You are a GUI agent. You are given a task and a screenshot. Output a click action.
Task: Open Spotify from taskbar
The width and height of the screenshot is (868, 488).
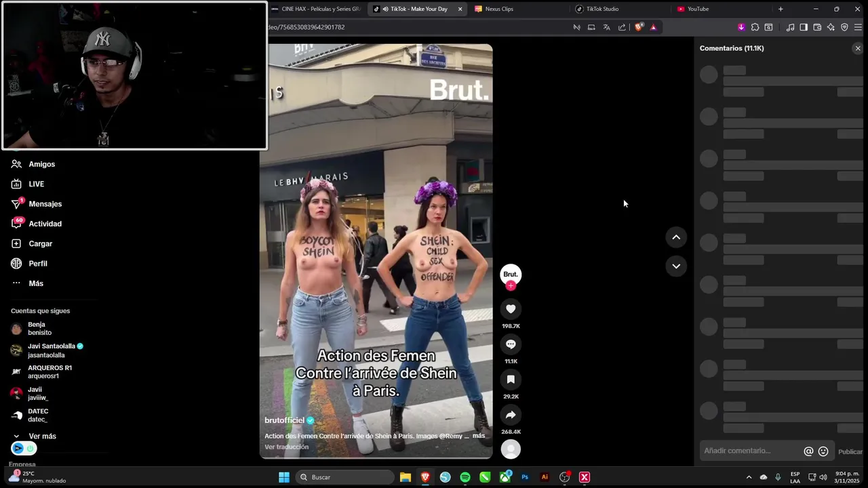(x=465, y=477)
